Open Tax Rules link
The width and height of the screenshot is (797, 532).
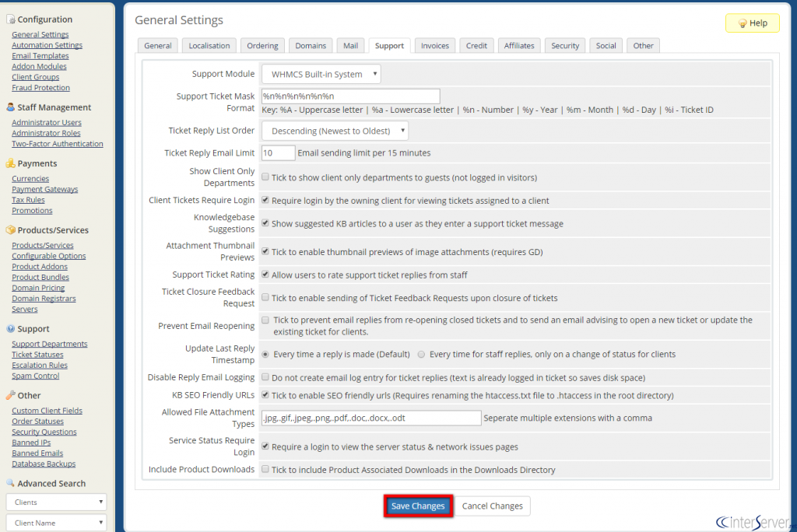[x=29, y=200]
